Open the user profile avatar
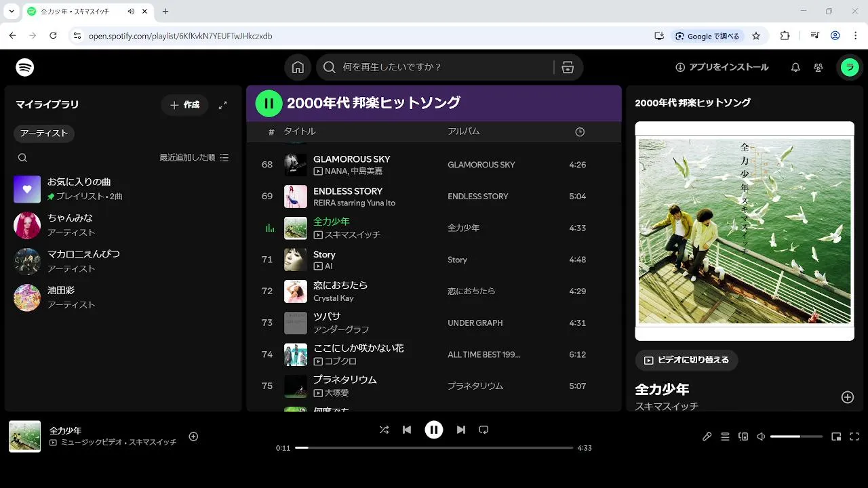Screen dimensions: 868x488 pyautogui.click(x=850, y=67)
